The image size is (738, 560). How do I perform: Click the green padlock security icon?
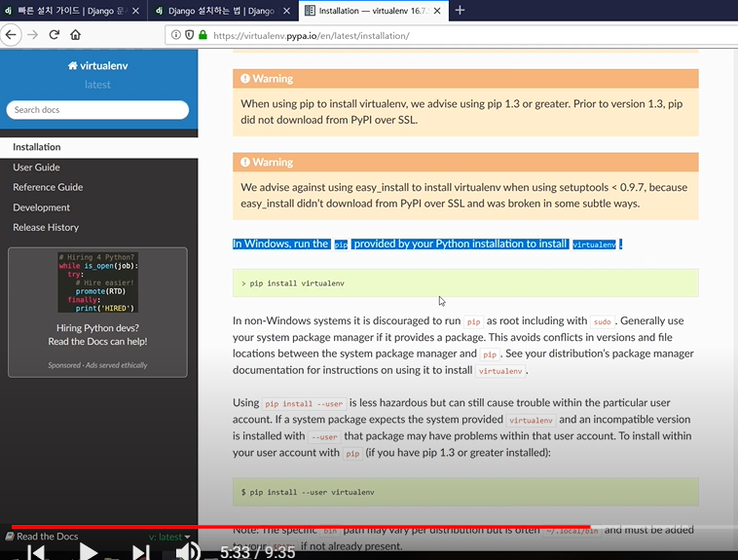tap(203, 35)
